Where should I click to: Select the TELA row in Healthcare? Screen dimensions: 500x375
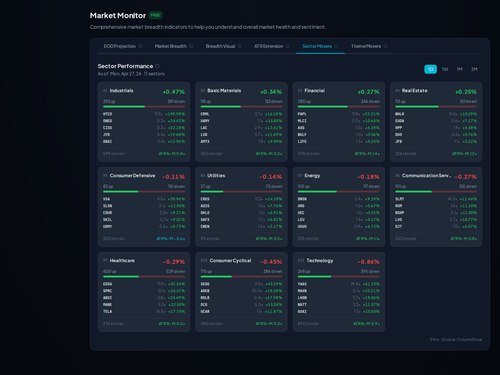[144, 311]
